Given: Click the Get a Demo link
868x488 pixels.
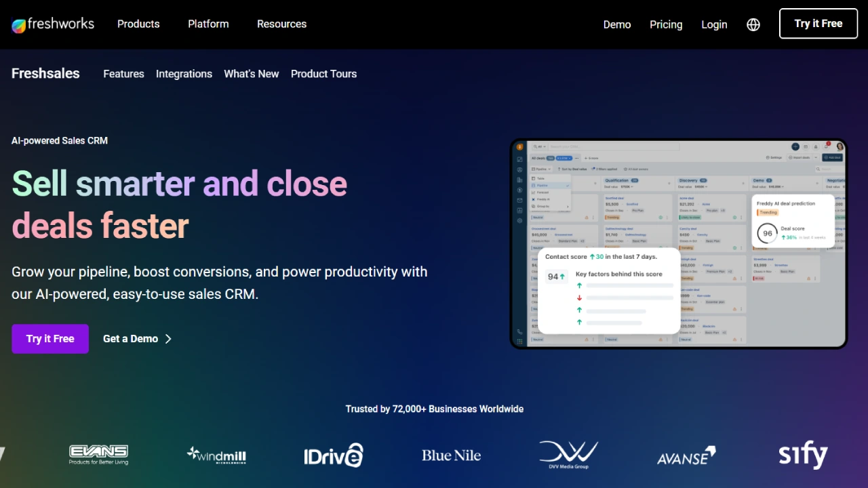Looking at the screenshot, I should click(130, 339).
